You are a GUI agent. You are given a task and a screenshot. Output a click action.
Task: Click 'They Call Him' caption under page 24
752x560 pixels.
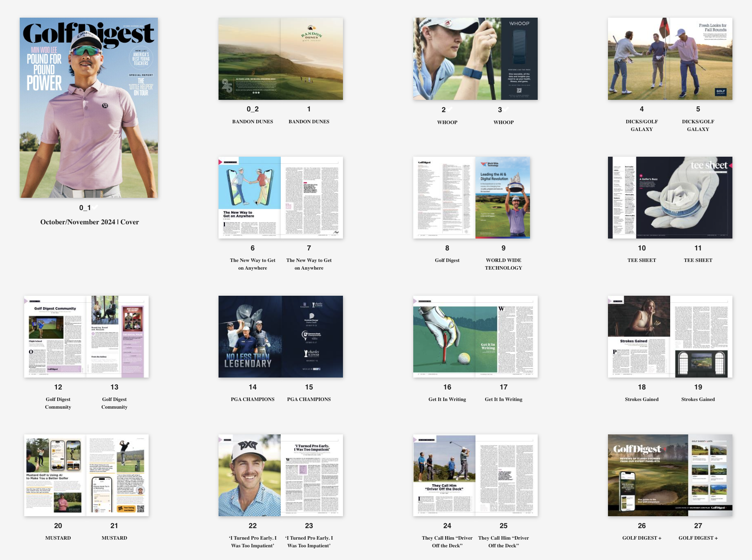447,542
